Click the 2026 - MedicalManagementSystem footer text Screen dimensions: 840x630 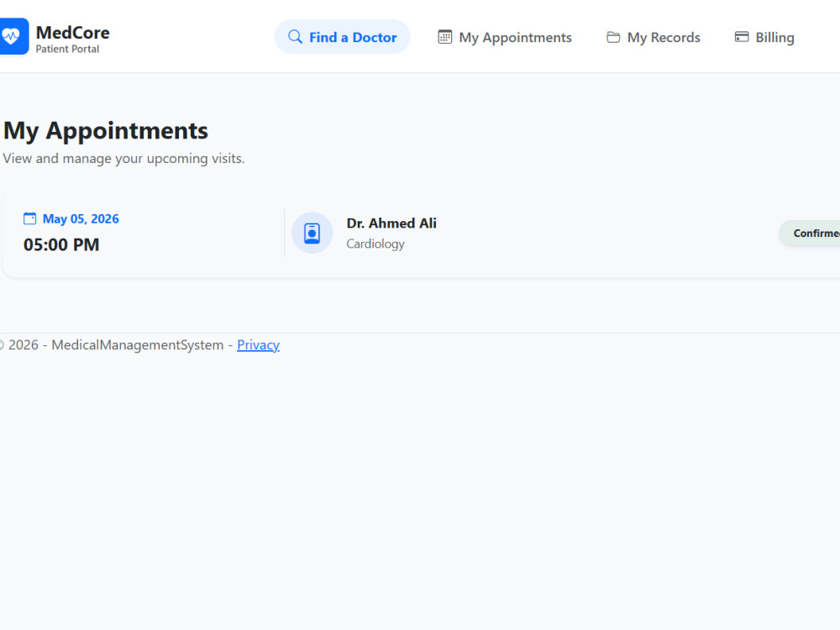tap(116, 344)
